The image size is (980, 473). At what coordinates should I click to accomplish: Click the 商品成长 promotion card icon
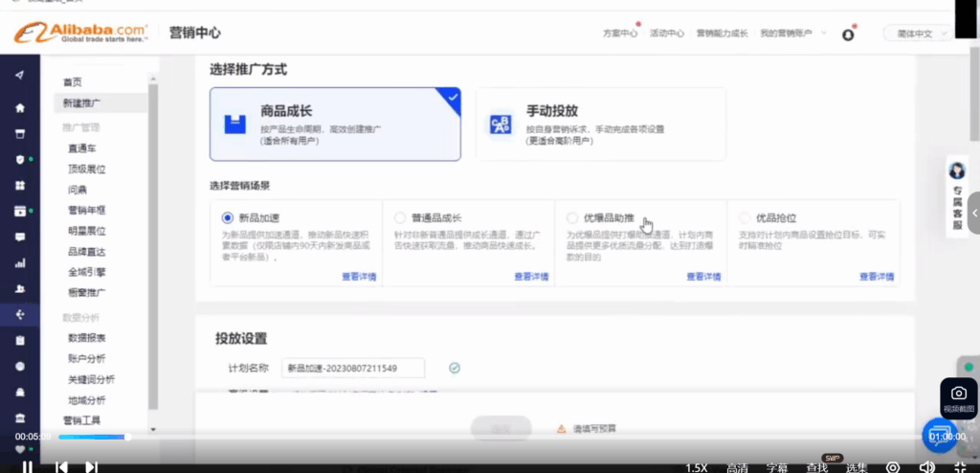235,124
